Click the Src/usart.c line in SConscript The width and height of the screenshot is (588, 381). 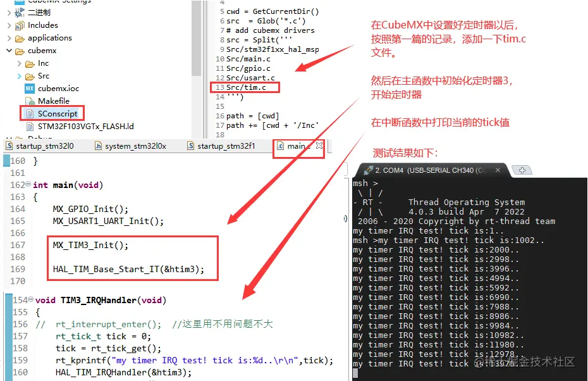(x=250, y=78)
